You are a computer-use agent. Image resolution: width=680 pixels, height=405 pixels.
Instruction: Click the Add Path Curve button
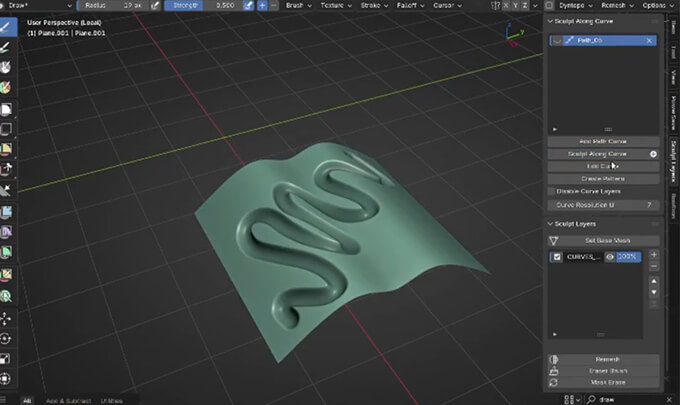pyautogui.click(x=604, y=142)
